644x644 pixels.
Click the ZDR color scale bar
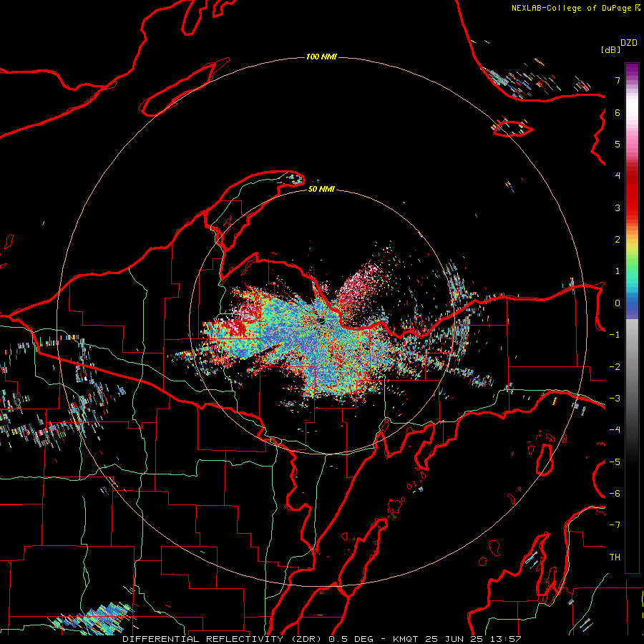[x=632, y=318]
